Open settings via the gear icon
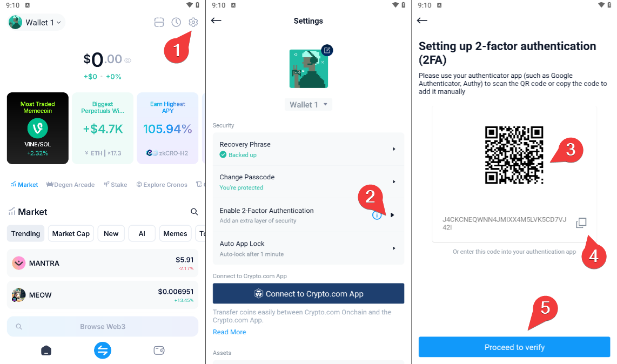Viewport: 617px width, 364px height. point(193,23)
